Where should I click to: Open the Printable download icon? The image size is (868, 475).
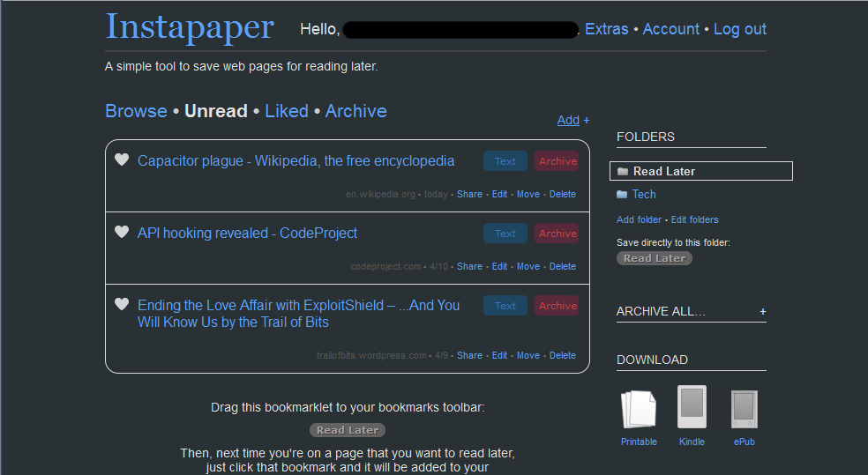[639, 409]
